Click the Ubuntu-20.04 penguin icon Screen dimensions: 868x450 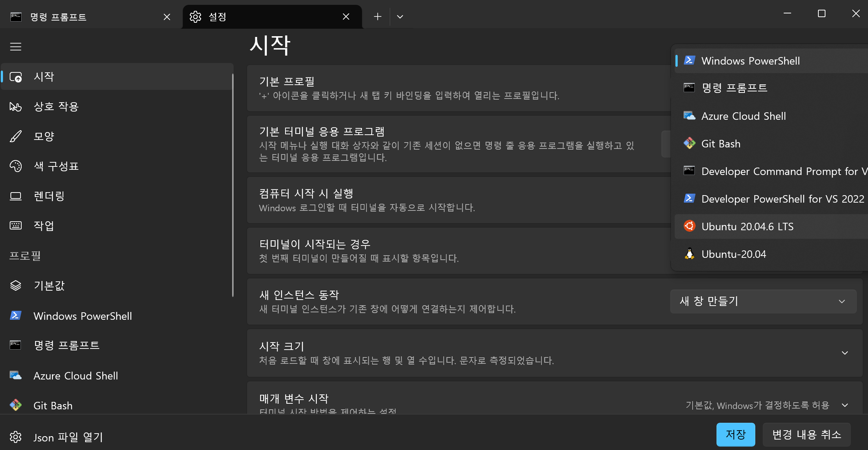point(689,254)
